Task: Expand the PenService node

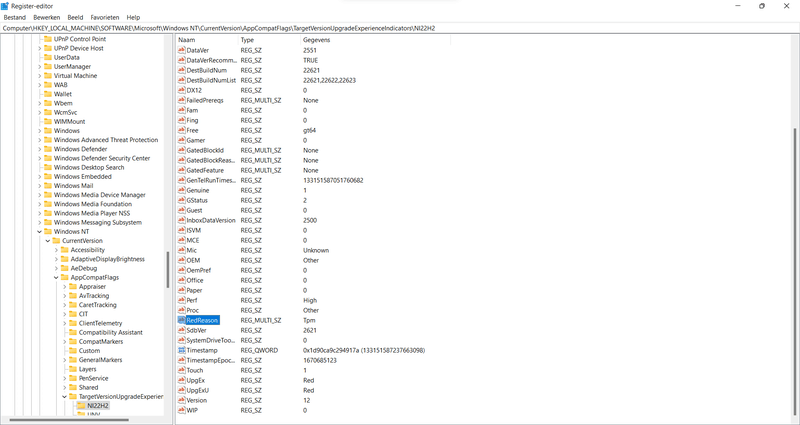Action: tap(65, 378)
